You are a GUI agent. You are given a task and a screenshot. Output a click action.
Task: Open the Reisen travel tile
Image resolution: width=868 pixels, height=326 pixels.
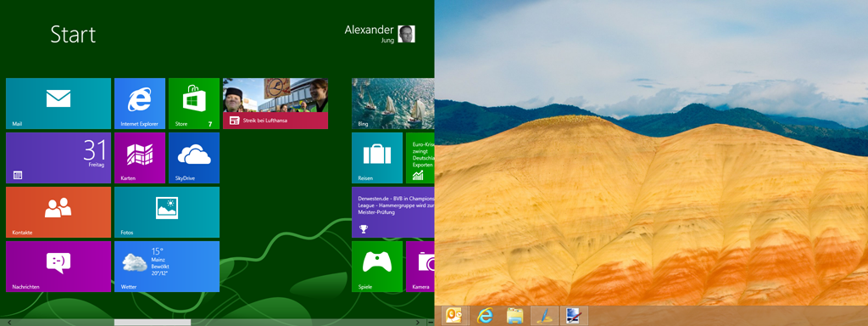[377, 158]
